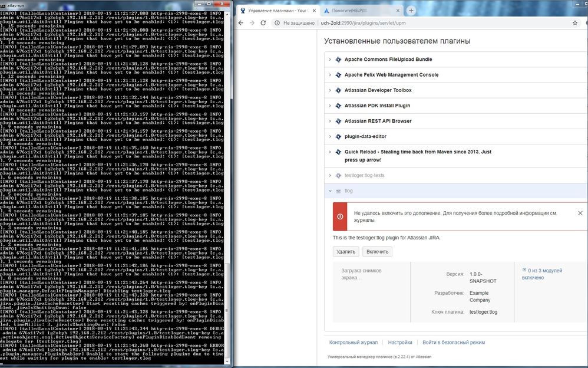Expand the Atlassian Developer Toolbox entry
The image size is (588, 368).
[330, 90]
